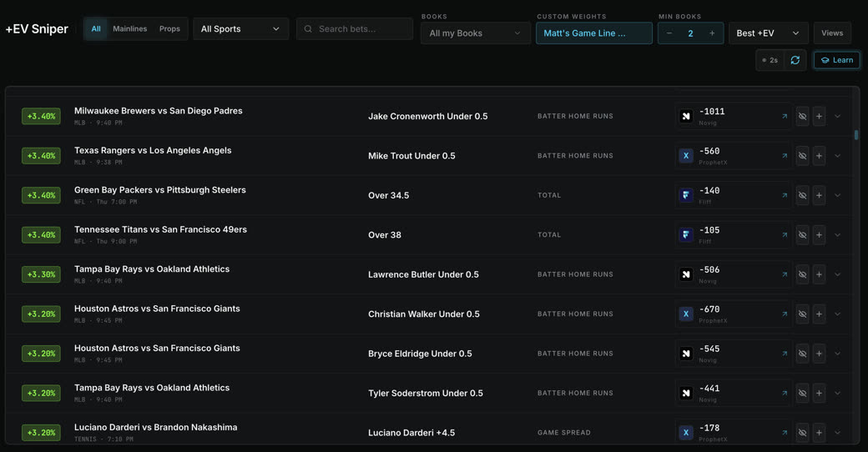
Task: Hide the Packers vs Steelers Over 34.5 bet
Action: (802, 195)
